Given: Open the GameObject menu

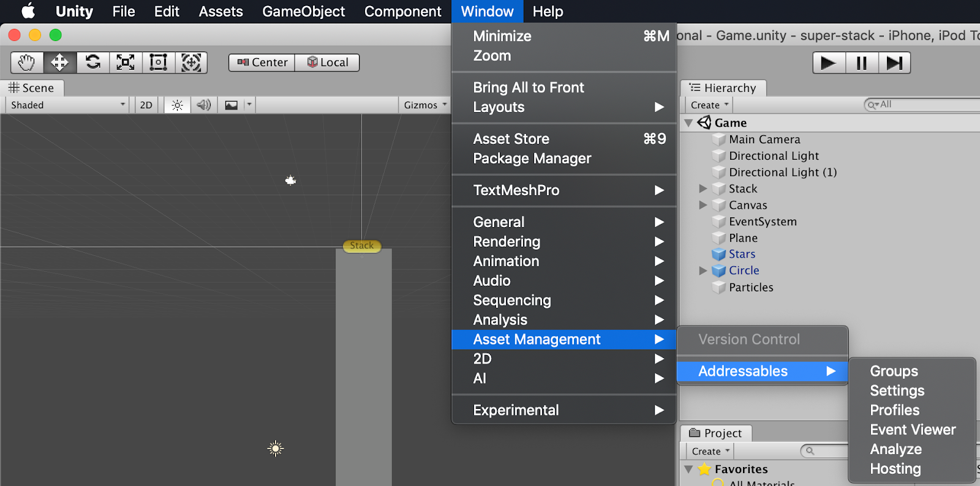Looking at the screenshot, I should [x=304, y=11].
